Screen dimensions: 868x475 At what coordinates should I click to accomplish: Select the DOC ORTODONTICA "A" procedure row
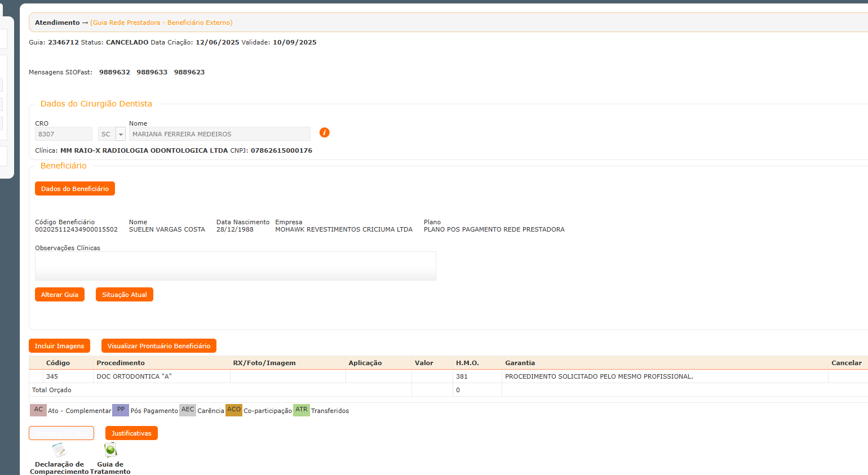(x=134, y=376)
